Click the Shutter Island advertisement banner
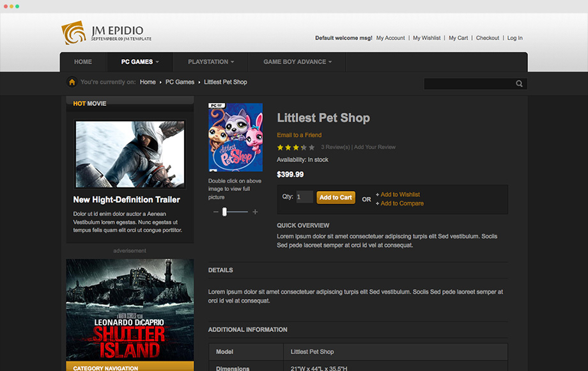588x371 pixels. [130, 310]
